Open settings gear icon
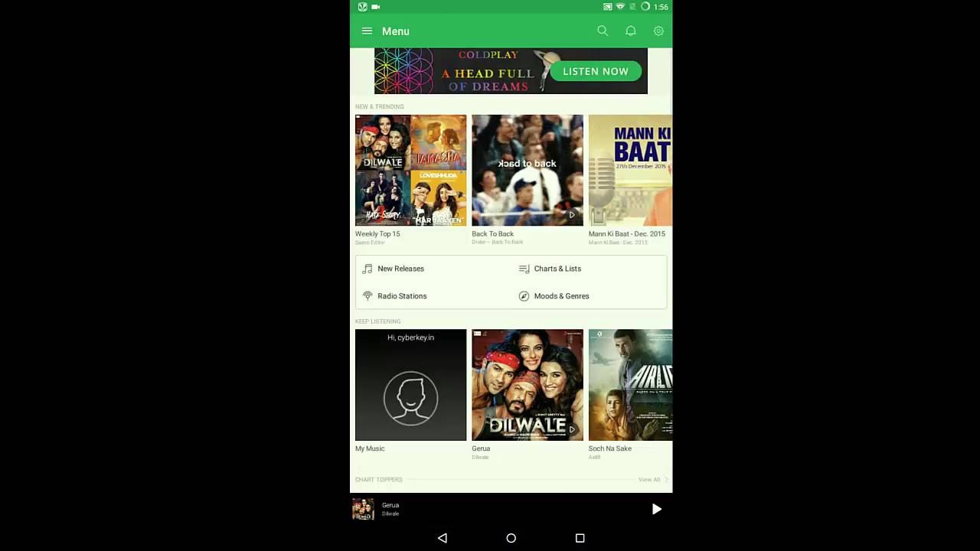Image resolution: width=980 pixels, height=551 pixels. [658, 31]
